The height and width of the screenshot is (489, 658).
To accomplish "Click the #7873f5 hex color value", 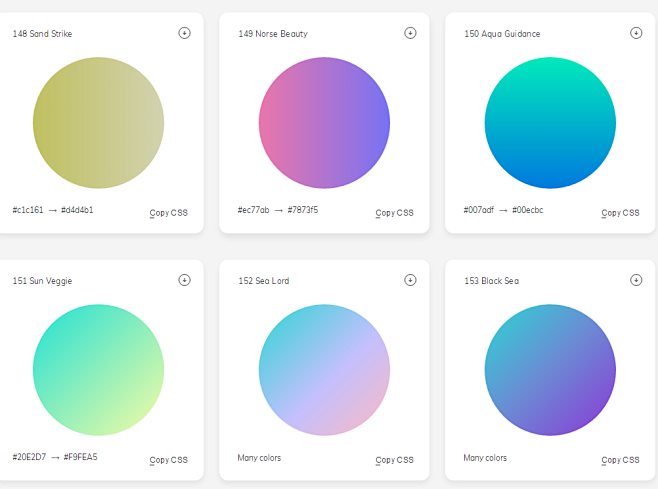I will 303,210.
